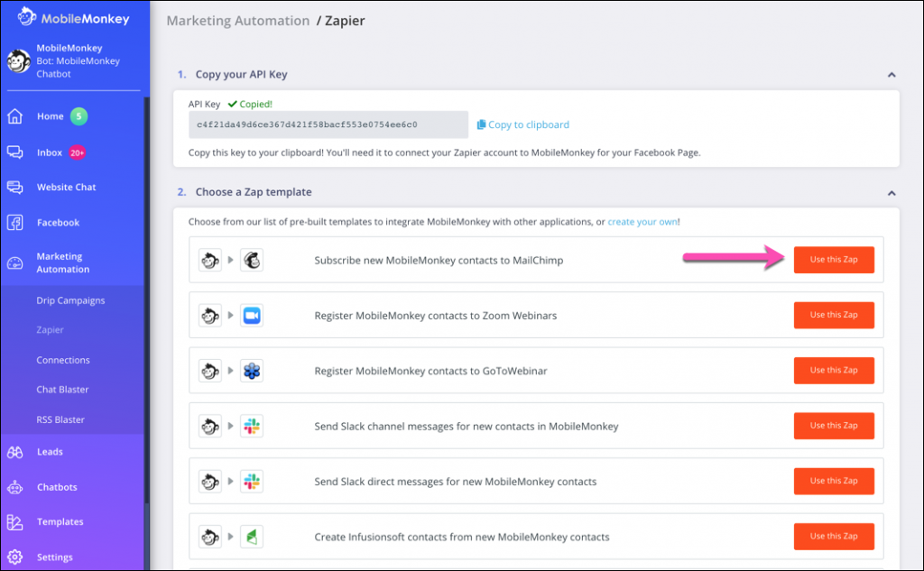Click the Infusionsoft green icon
The height and width of the screenshot is (571, 924).
(x=252, y=537)
